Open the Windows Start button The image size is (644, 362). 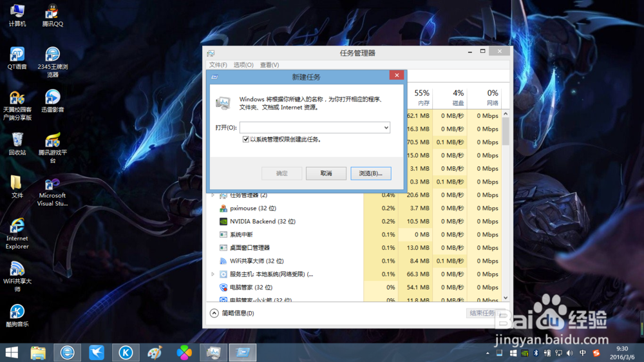coord(12,352)
